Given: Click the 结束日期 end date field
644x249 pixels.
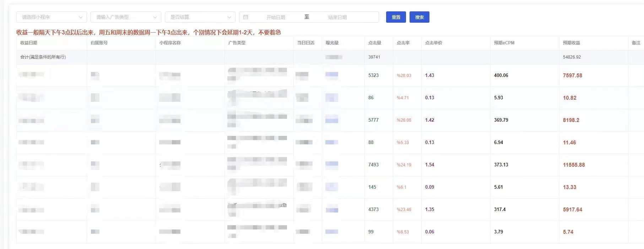Looking at the screenshot, I should click(337, 17).
